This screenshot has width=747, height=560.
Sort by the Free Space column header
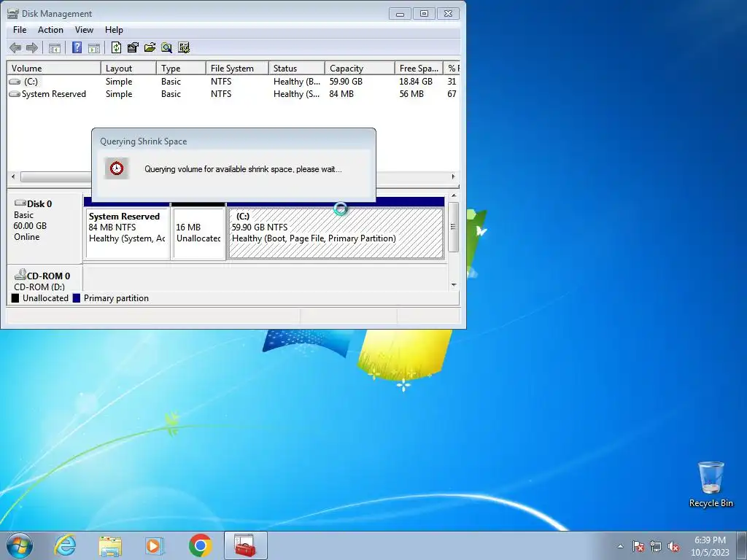pyautogui.click(x=419, y=68)
